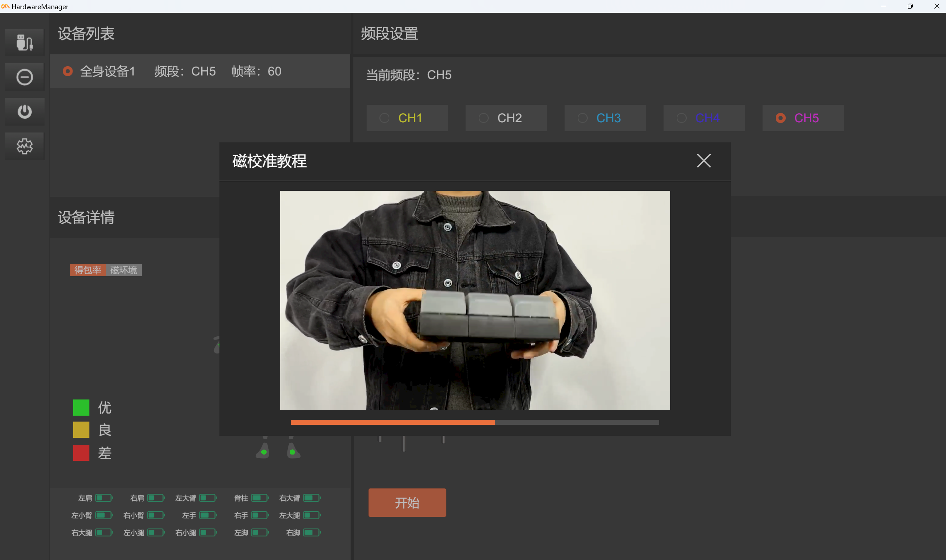946x560 pixels.
Task: Click the 脊柱 battery status icon
Action: point(259,498)
